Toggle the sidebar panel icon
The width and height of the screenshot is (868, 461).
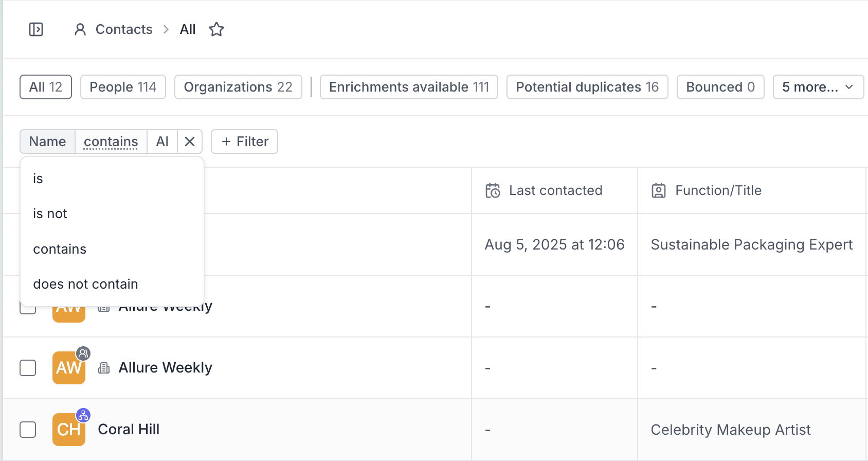coord(36,29)
